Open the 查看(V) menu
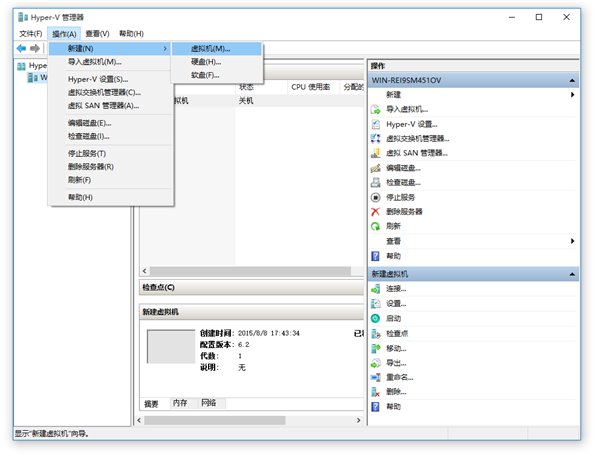600x466 pixels. point(97,34)
